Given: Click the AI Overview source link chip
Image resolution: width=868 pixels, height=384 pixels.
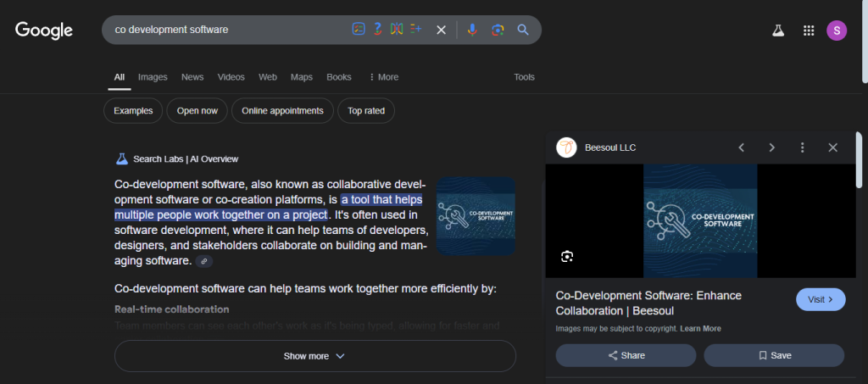Looking at the screenshot, I should tap(204, 261).
